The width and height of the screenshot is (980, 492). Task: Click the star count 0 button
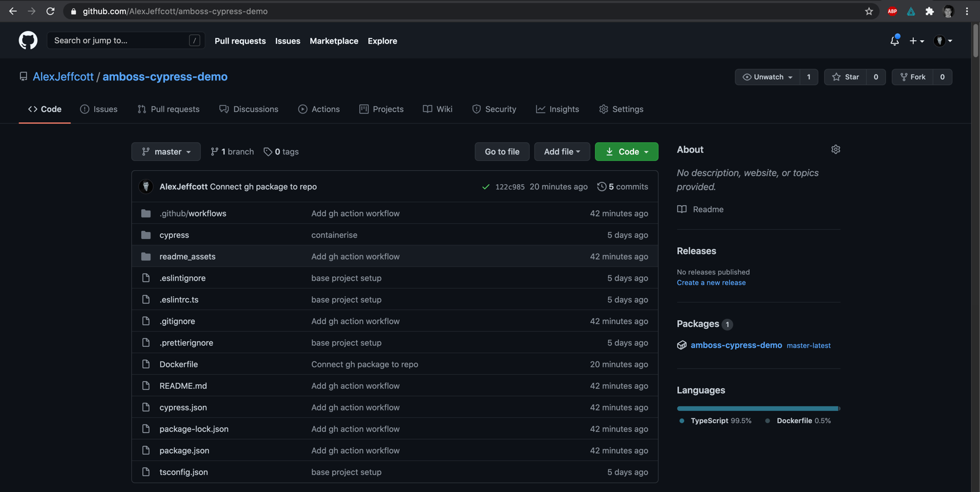pos(876,77)
